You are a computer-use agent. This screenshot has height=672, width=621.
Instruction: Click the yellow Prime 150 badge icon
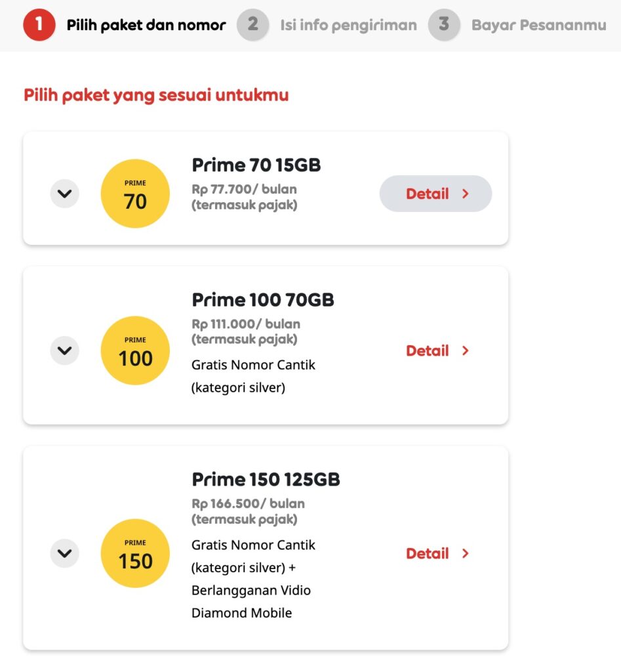click(135, 553)
